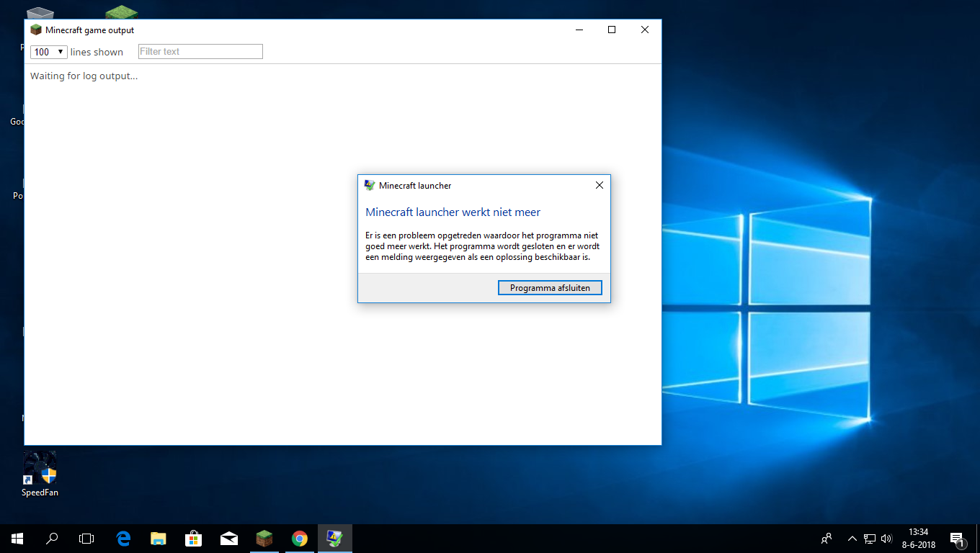Click the taskbar search magnifier icon
The height and width of the screenshot is (553, 980).
click(52, 539)
